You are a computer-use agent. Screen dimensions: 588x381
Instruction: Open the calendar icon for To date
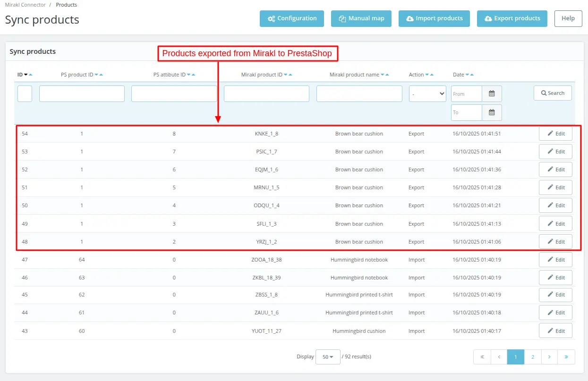point(492,112)
